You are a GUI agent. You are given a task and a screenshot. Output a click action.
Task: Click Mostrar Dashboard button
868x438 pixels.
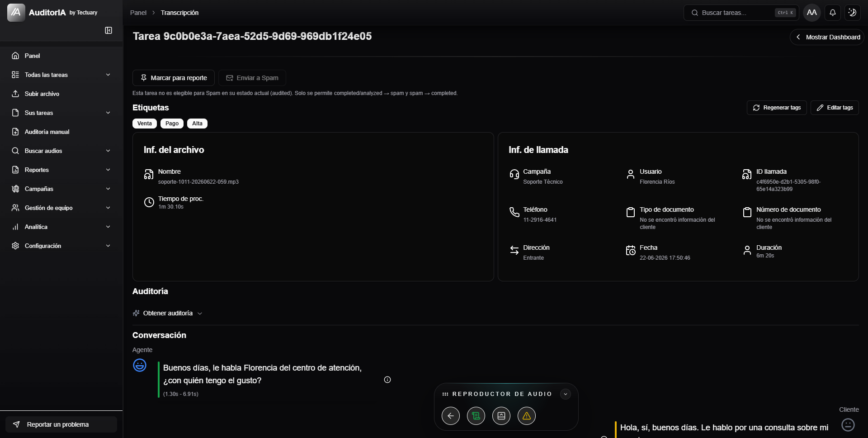(827, 37)
